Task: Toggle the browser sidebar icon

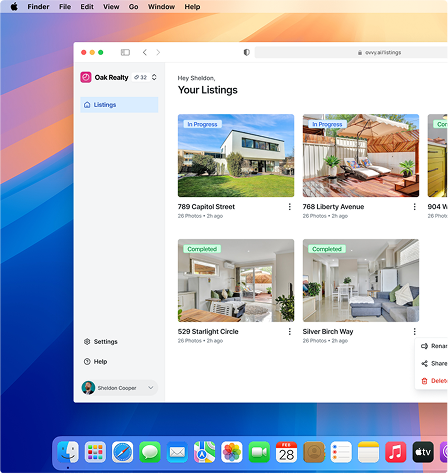Action: (125, 52)
